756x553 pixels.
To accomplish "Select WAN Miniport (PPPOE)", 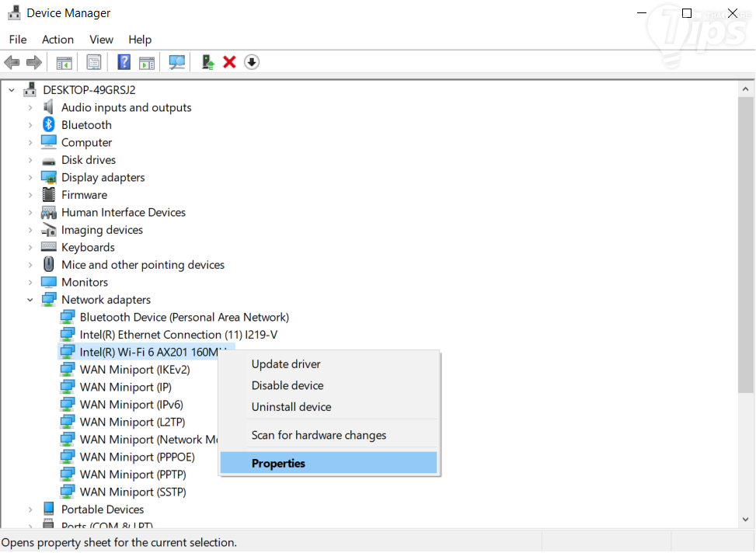I will coord(137,457).
